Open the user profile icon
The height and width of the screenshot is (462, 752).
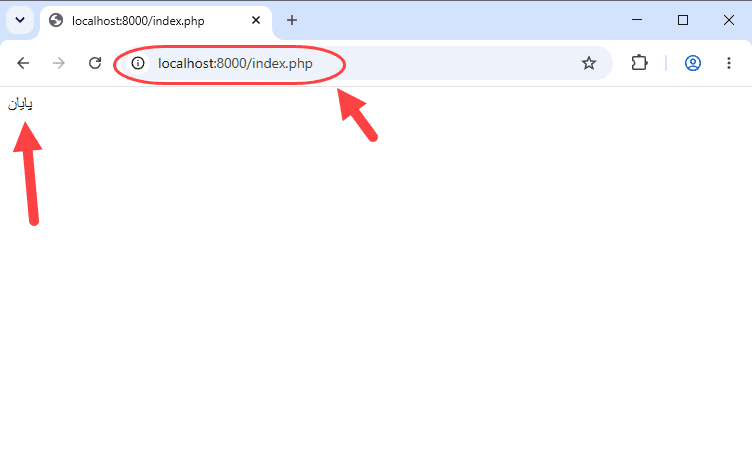(x=693, y=63)
